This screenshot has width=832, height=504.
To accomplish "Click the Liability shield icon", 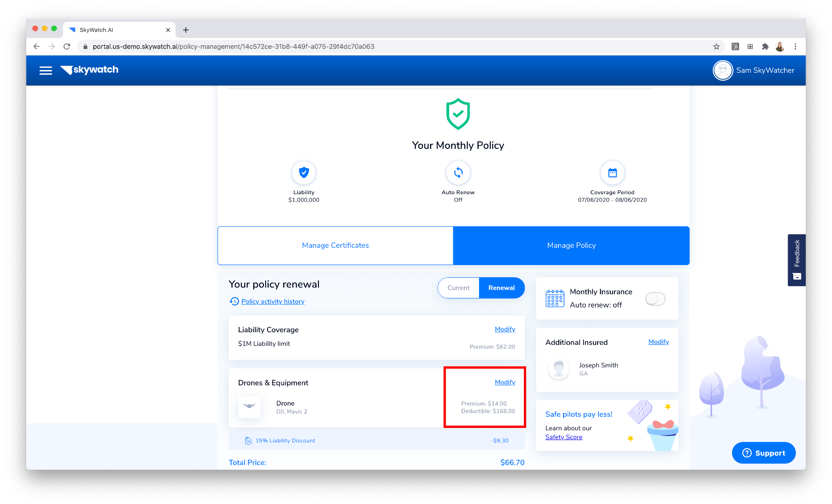I will point(304,173).
